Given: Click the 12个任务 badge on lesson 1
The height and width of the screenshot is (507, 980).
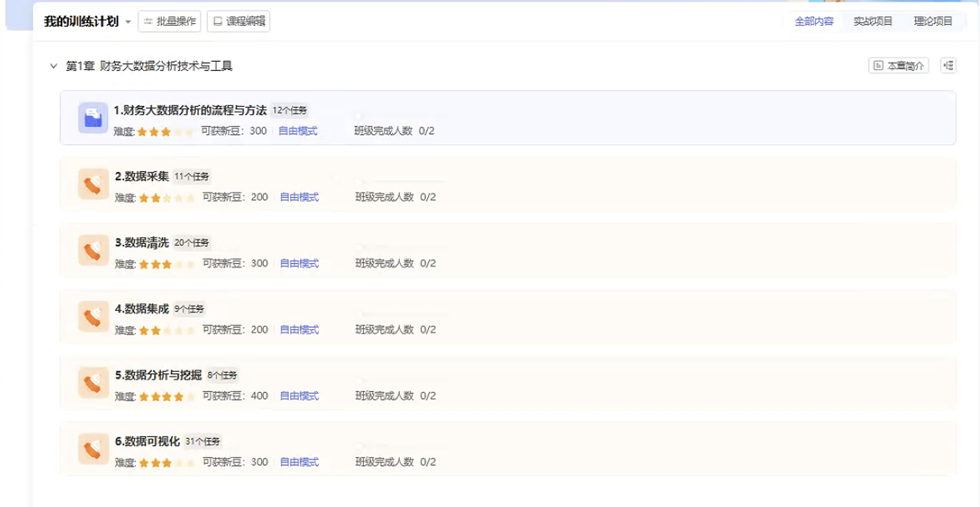Looking at the screenshot, I should point(289,110).
